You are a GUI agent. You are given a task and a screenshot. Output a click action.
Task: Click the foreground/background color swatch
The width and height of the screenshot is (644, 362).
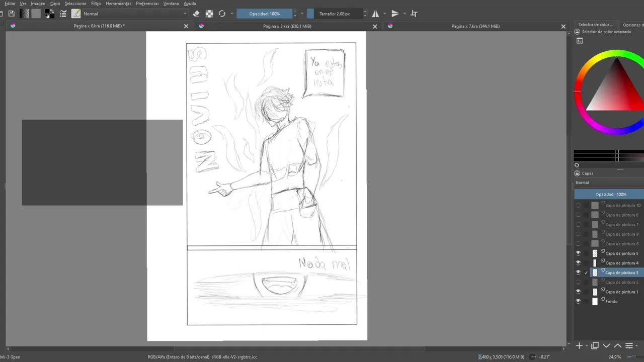point(49,14)
